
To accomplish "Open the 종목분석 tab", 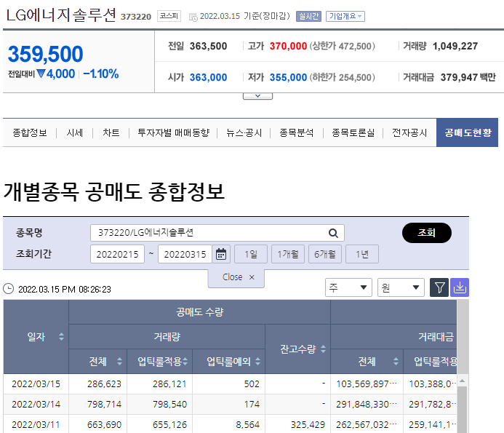I will tap(296, 132).
